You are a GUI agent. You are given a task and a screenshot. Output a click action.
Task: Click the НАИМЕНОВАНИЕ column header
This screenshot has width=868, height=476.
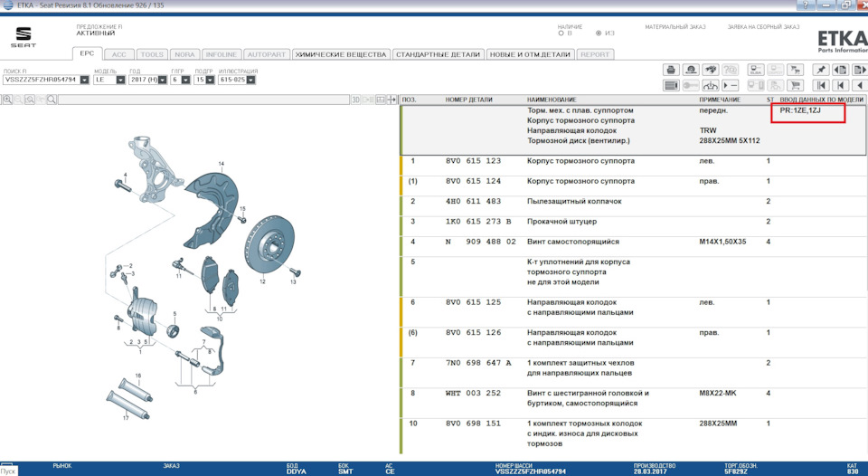[x=552, y=100]
